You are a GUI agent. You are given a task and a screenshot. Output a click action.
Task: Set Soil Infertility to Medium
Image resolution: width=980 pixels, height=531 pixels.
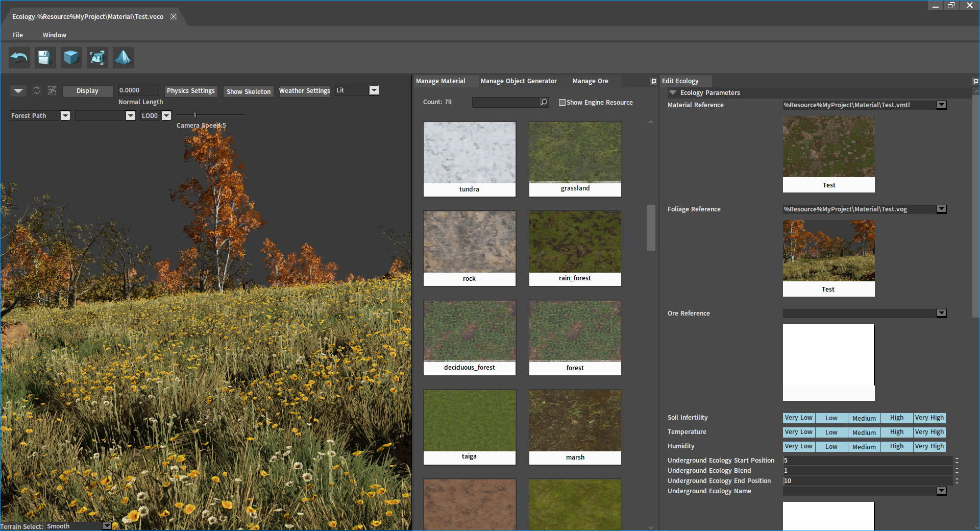(864, 418)
